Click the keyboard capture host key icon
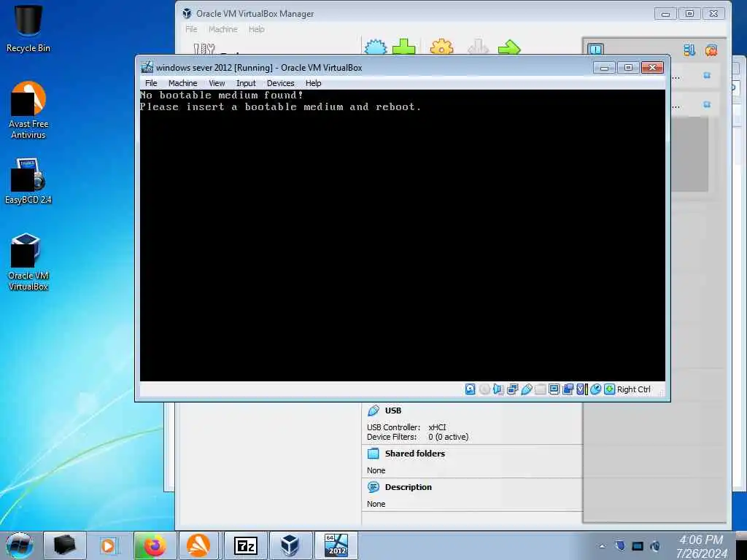The image size is (747, 560). (x=609, y=389)
